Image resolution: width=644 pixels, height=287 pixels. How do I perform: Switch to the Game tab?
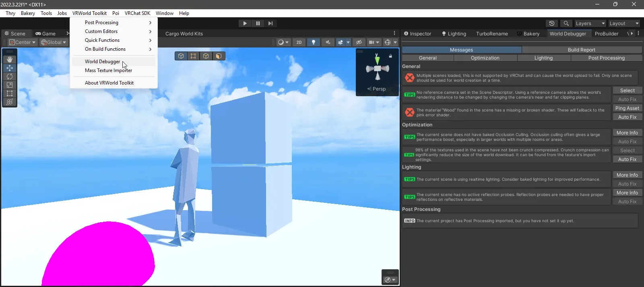pos(45,34)
